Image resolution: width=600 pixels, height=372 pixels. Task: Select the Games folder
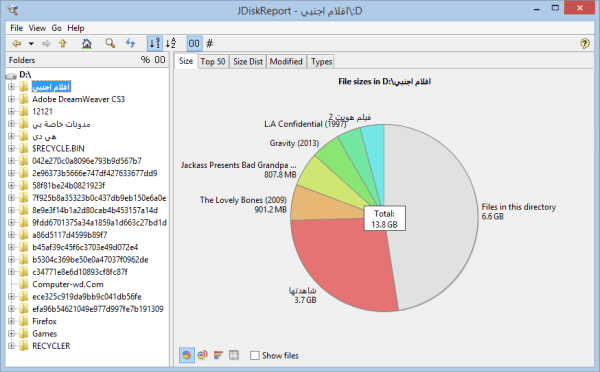tap(44, 333)
